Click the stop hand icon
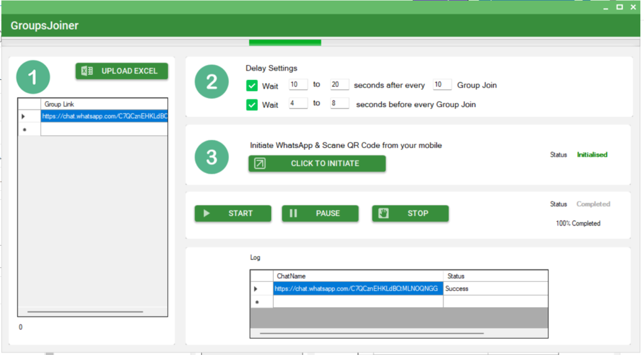Screen dimensions: 644x355 pyautogui.click(x=383, y=213)
